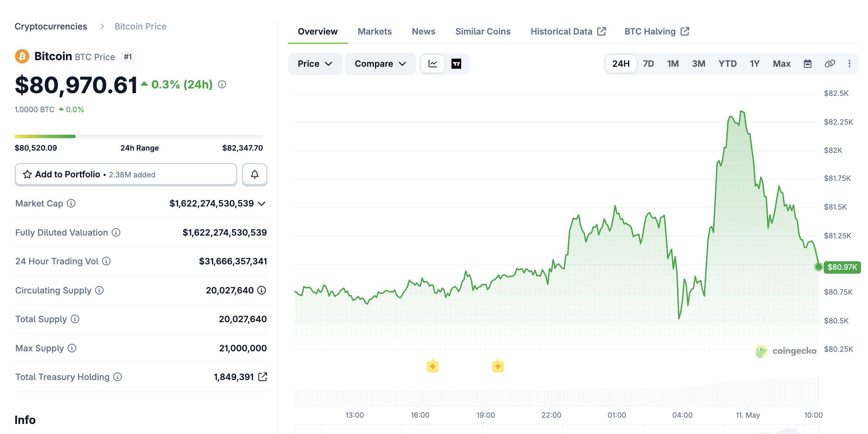The height and width of the screenshot is (434, 868).
Task: Click the 24h Range progress bar
Action: tap(139, 136)
